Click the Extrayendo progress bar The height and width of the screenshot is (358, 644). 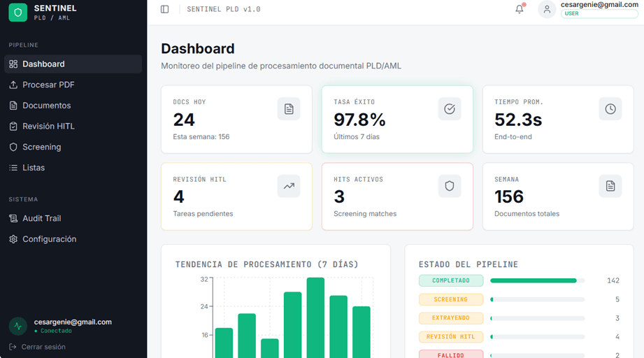(537, 318)
